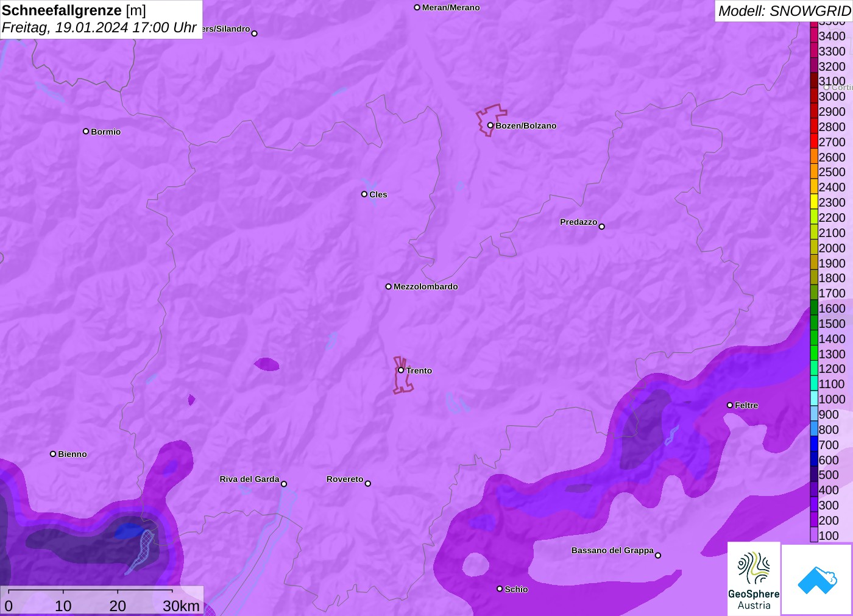Click the Rovereto label text

point(345,479)
